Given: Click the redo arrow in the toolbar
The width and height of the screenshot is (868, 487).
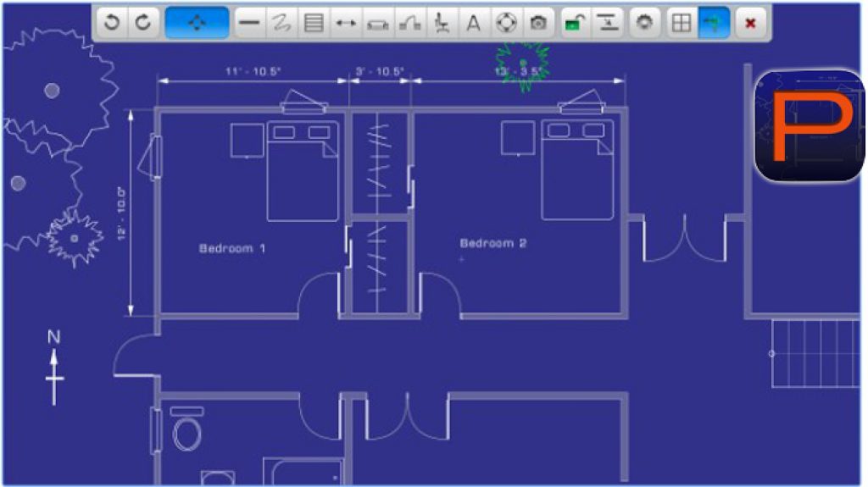Looking at the screenshot, I should [143, 23].
